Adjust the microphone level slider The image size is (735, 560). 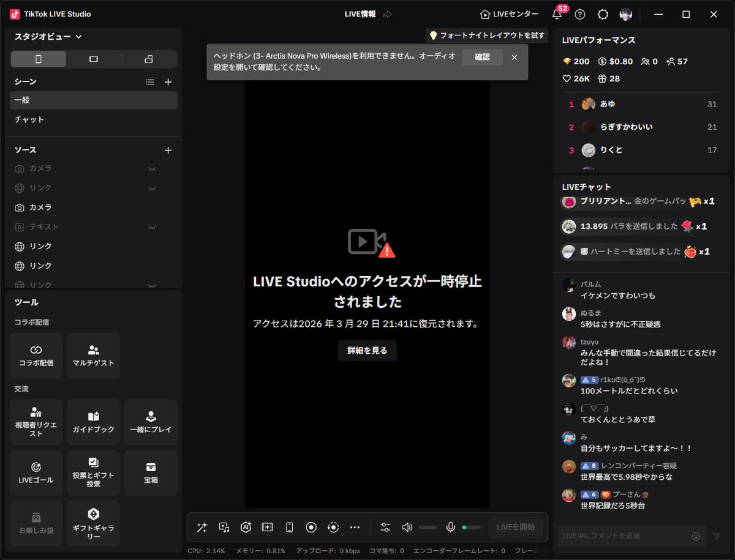click(472, 527)
